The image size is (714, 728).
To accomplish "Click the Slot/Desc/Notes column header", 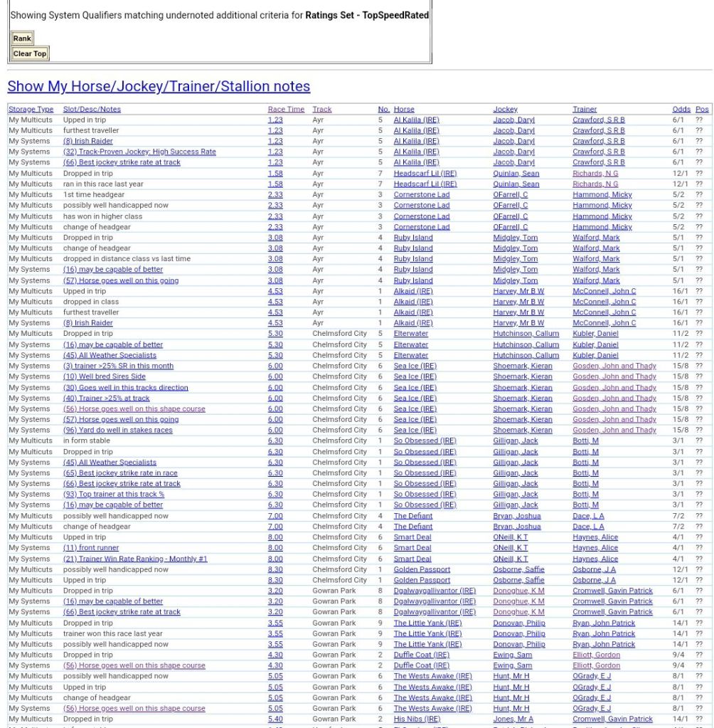I will click(92, 109).
